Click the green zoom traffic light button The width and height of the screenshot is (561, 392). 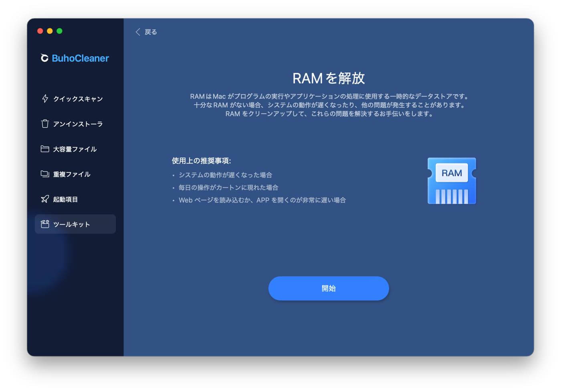[x=59, y=30]
